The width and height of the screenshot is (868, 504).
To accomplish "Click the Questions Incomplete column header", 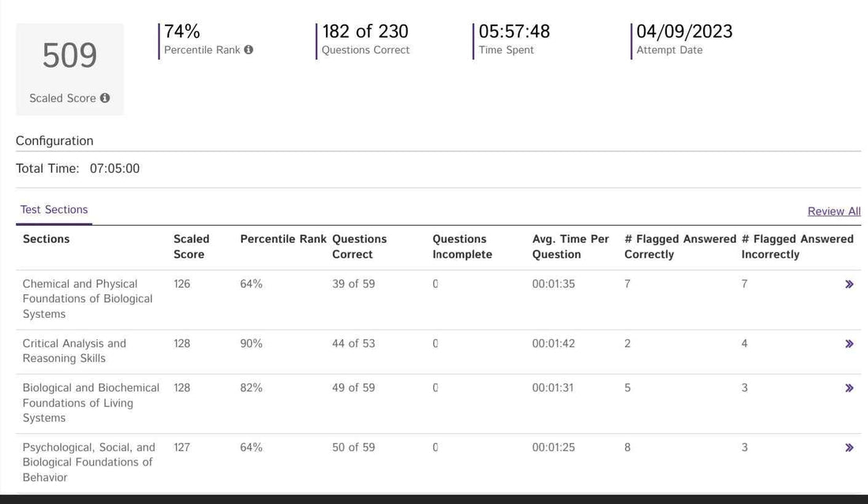I will click(462, 246).
